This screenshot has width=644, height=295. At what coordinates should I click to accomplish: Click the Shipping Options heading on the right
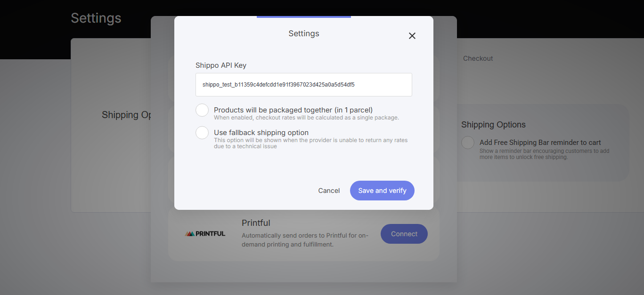(x=493, y=125)
